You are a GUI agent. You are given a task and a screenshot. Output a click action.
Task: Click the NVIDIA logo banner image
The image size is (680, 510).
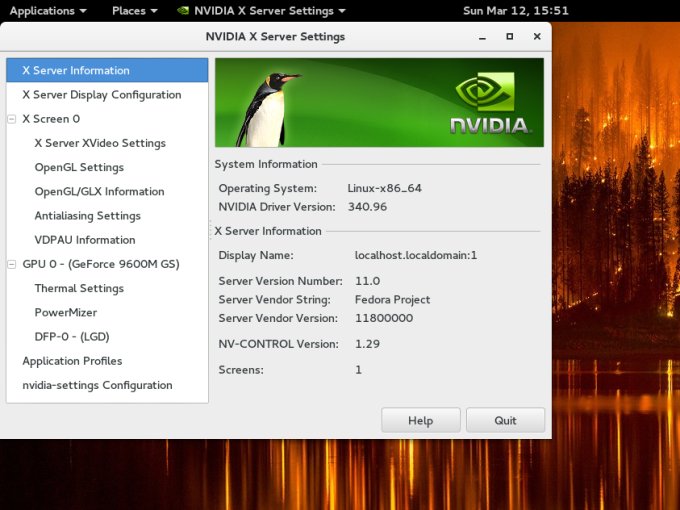point(379,103)
